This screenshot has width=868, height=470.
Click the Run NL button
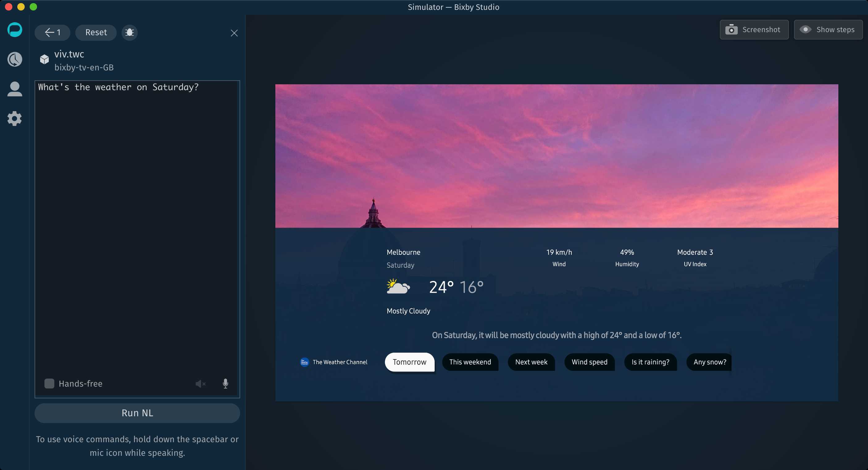pos(137,413)
